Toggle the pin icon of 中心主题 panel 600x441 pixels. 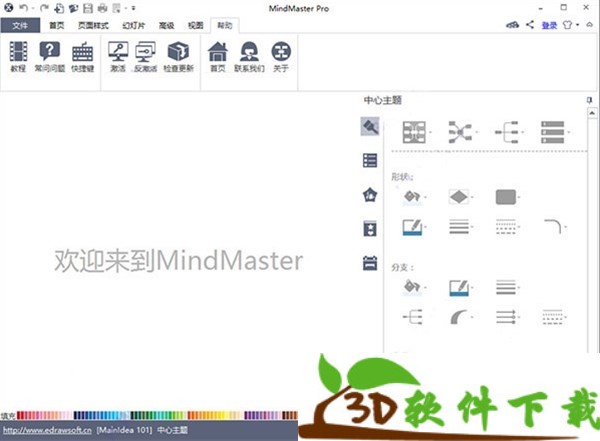point(590,100)
